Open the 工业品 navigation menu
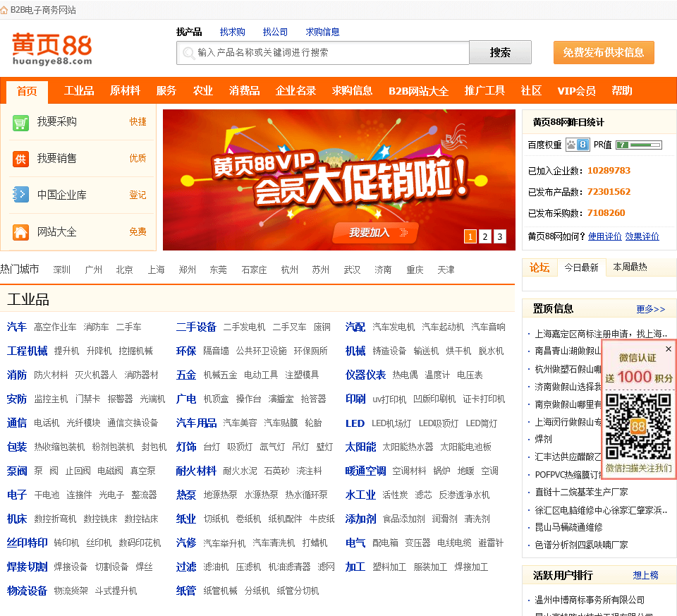This screenshot has width=677, height=616. coord(79,91)
